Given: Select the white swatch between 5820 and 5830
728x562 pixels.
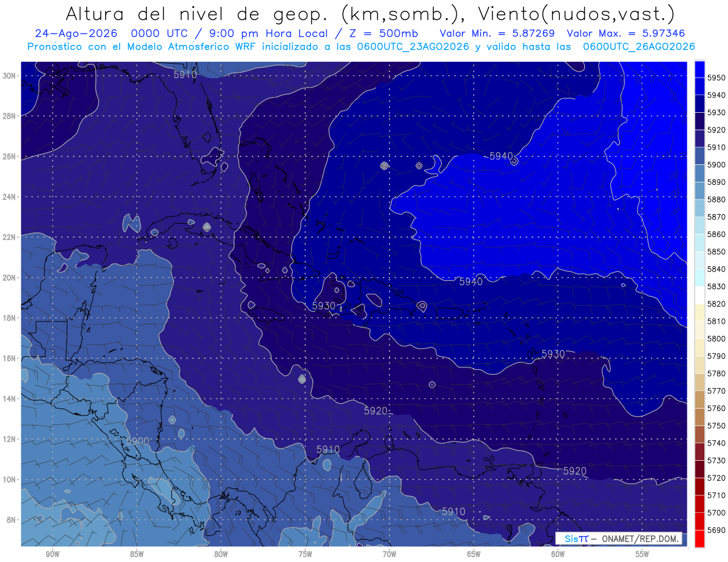Looking at the screenshot, I should [x=699, y=295].
